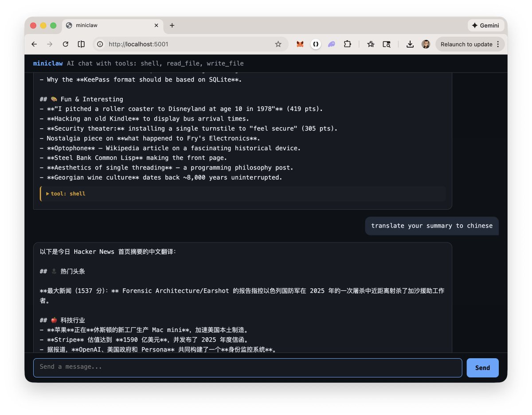Open Chrome's three-dot menu
This screenshot has height=415, width=532.
pyautogui.click(x=498, y=44)
